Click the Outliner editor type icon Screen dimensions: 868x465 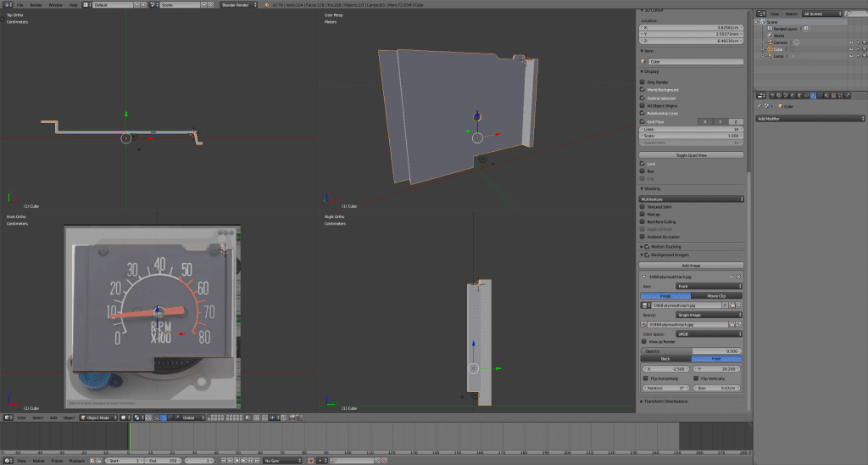[761, 14]
